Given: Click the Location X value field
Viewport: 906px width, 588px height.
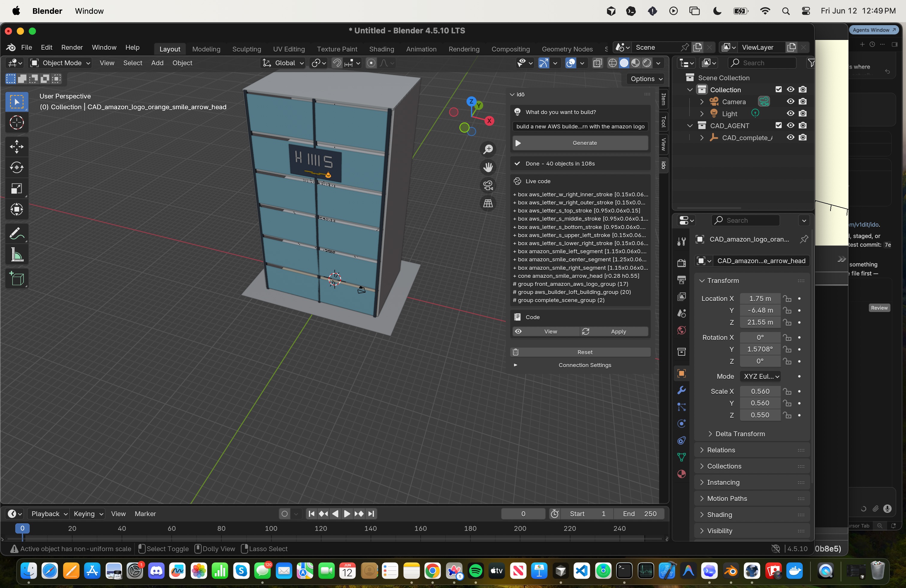Looking at the screenshot, I should (760, 298).
